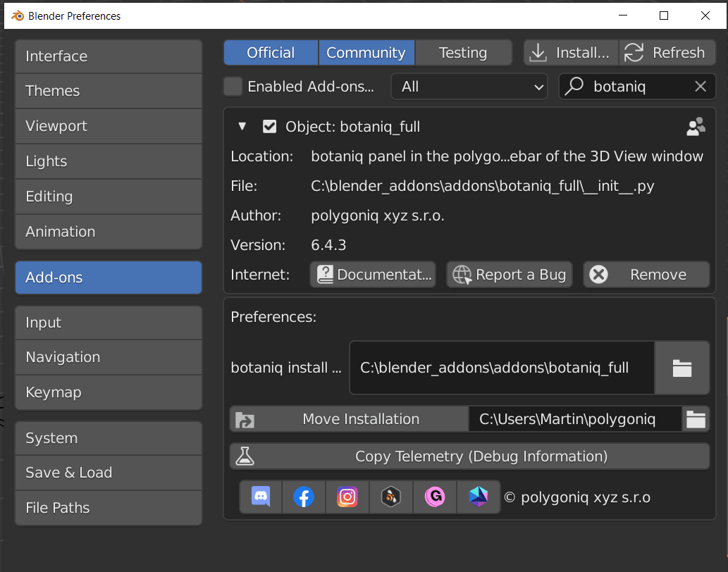Screen dimensions: 728x572
Task: Click the author text polygoniq xyz s.r.o.
Action: [378, 216]
